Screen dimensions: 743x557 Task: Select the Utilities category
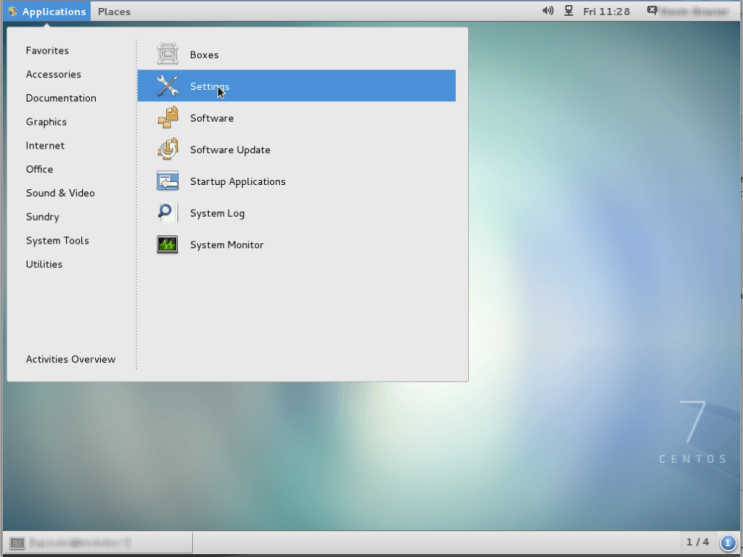click(44, 264)
